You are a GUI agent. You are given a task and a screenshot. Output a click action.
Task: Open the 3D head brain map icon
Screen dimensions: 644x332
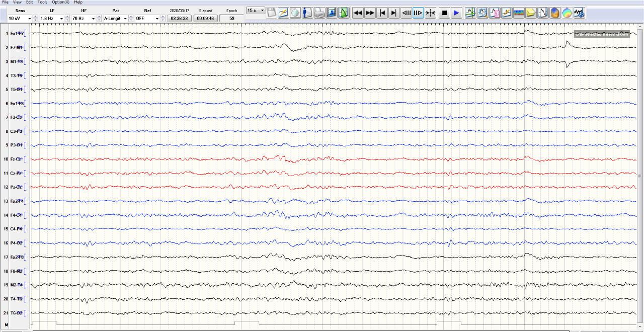pos(554,13)
